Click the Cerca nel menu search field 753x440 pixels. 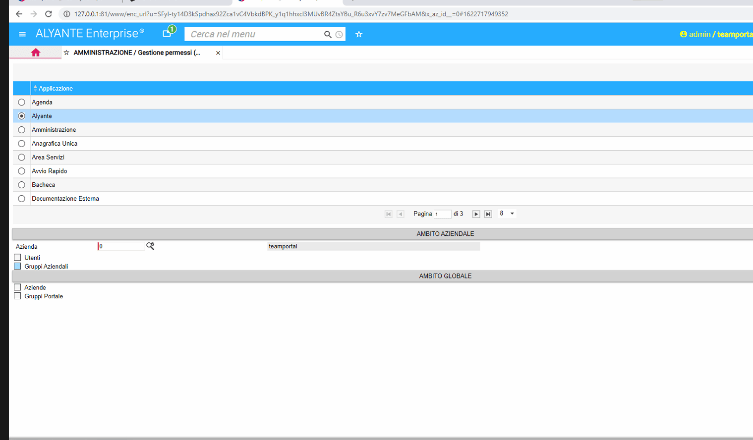tap(255, 34)
